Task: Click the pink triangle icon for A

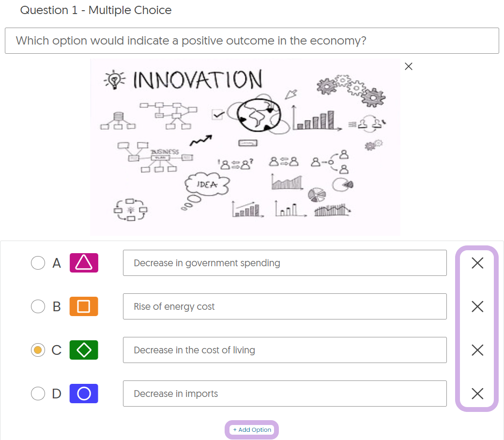Action: click(84, 263)
